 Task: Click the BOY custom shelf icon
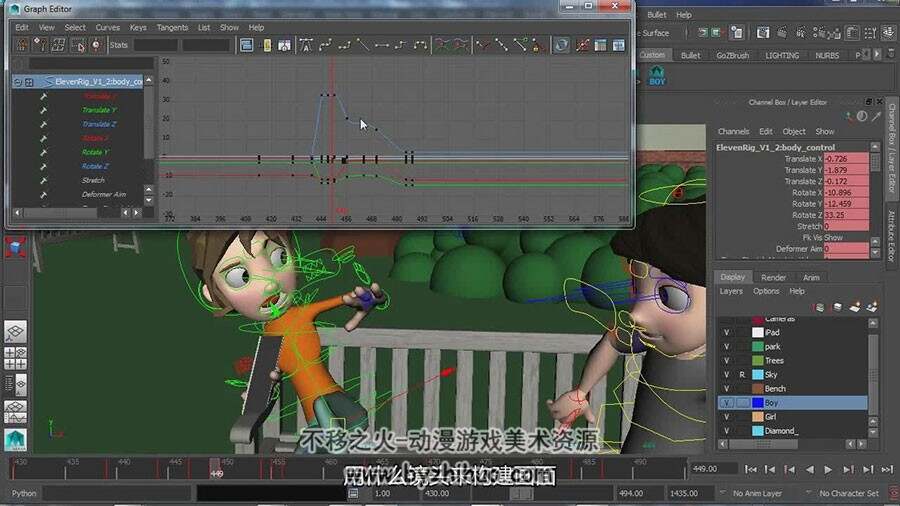(657, 76)
